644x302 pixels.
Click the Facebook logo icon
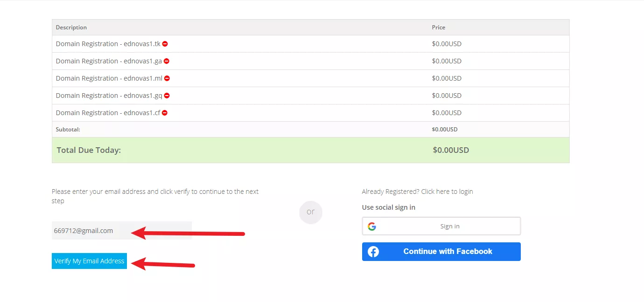coord(373,252)
